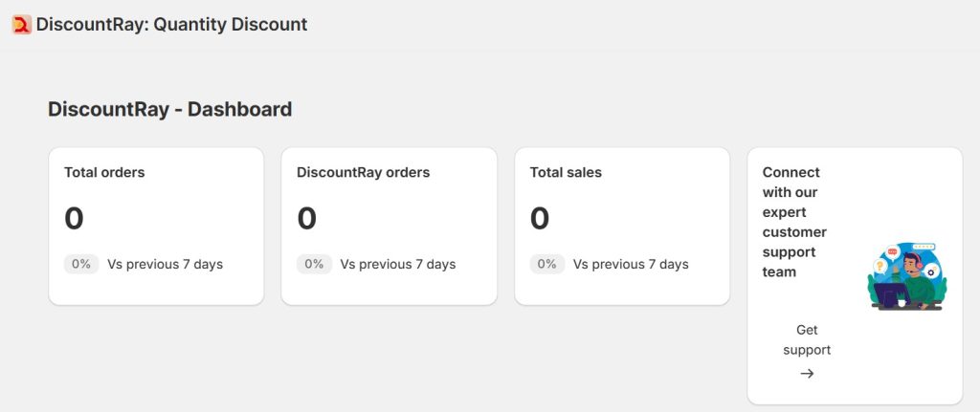Click Vs previous 7 days under DiscountRay orders
This screenshot has height=412, width=980.
tap(398, 264)
